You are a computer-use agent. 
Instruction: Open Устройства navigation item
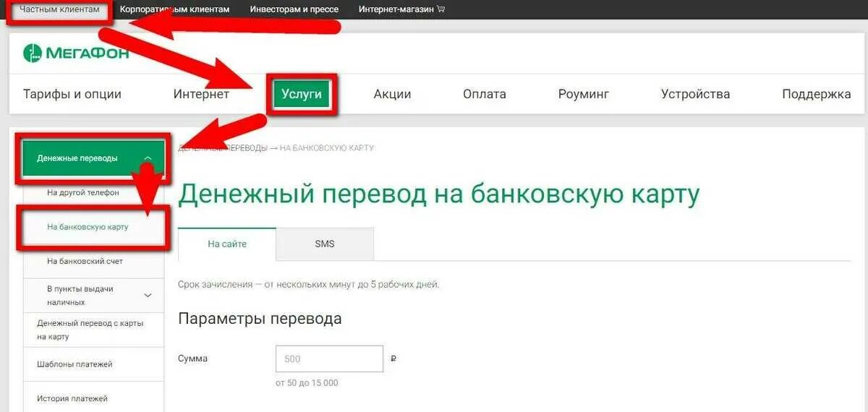click(x=695, y=94)
